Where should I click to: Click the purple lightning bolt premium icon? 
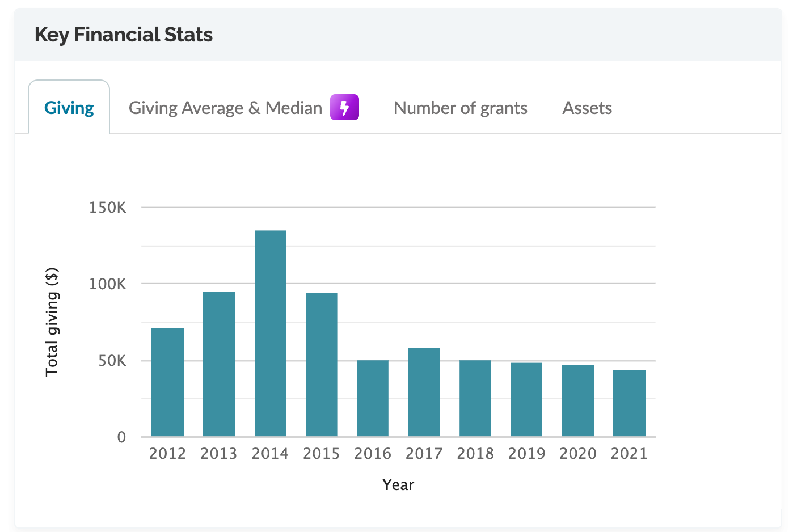344,107
